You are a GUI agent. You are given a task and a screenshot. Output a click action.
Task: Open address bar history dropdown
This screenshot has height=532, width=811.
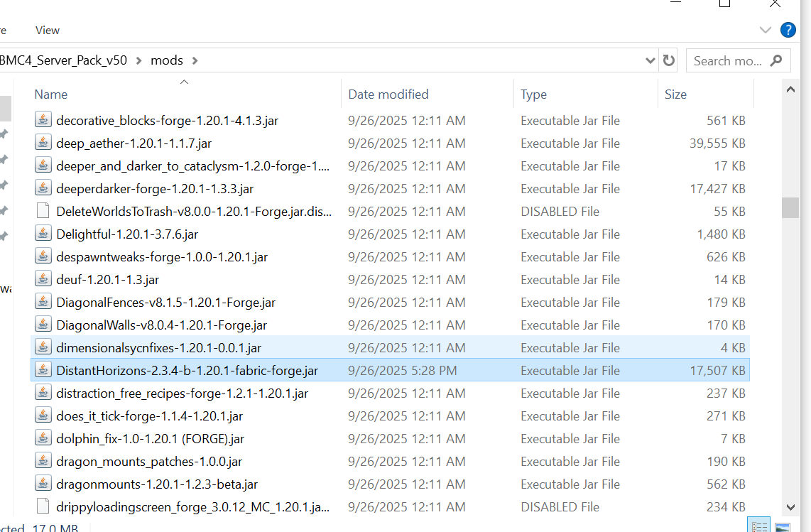coord(650,60)
